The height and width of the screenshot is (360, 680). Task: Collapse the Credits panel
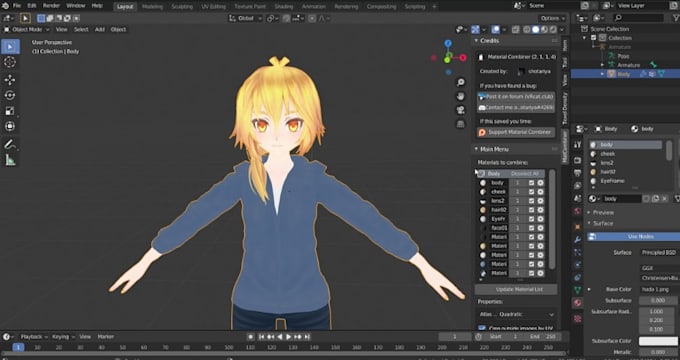476,40
